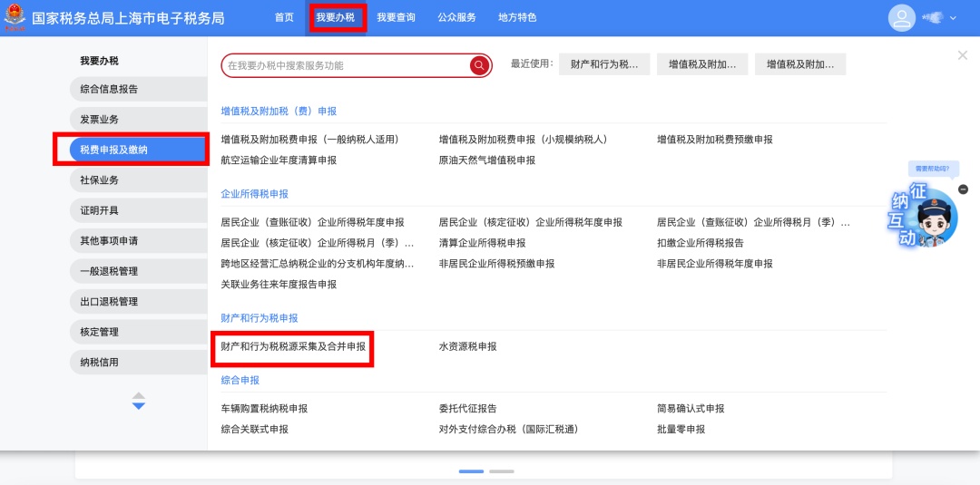Minimize the 征纳互动 floating widget

tap(963, 189)
